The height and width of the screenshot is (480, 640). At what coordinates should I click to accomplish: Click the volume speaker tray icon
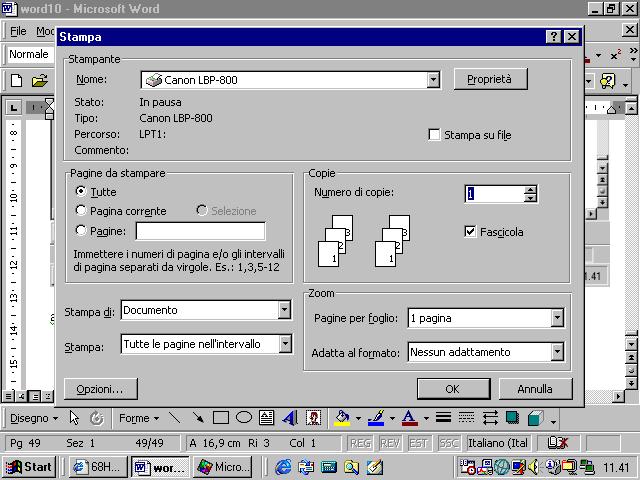tap(533, 467)
